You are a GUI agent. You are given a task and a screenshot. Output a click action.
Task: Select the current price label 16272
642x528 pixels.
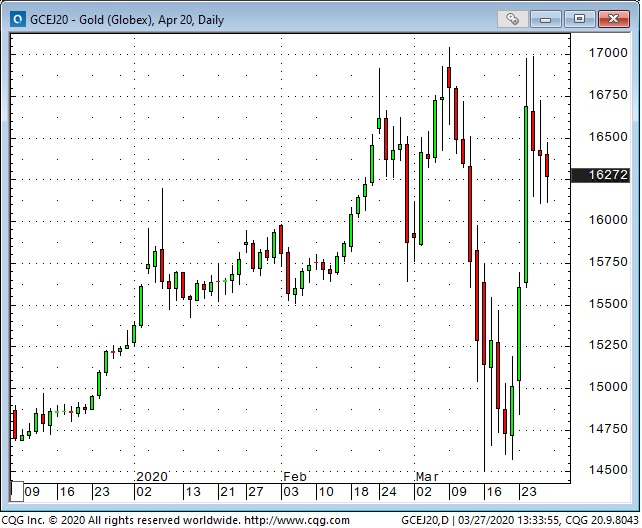[x=601, y=175]
